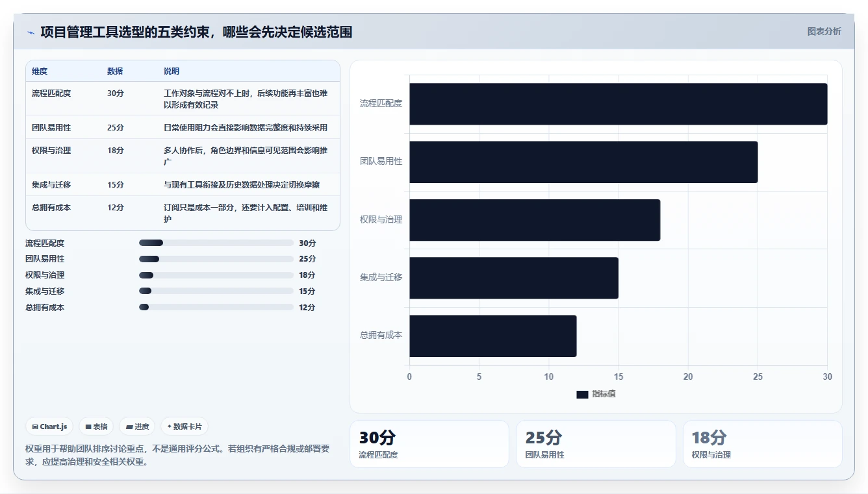Click the 数据 column header
Screen dimensions: 868x494
(x=115, y=71)
